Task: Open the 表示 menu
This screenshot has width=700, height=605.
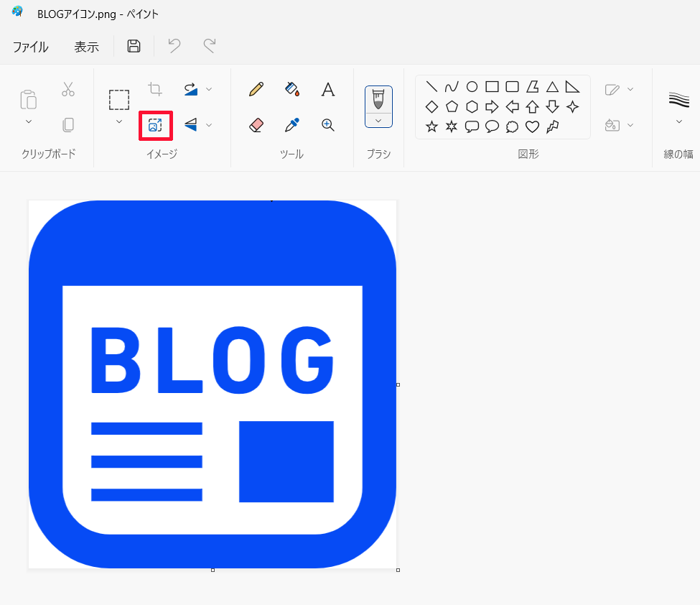Action: (x=86, y=47)
